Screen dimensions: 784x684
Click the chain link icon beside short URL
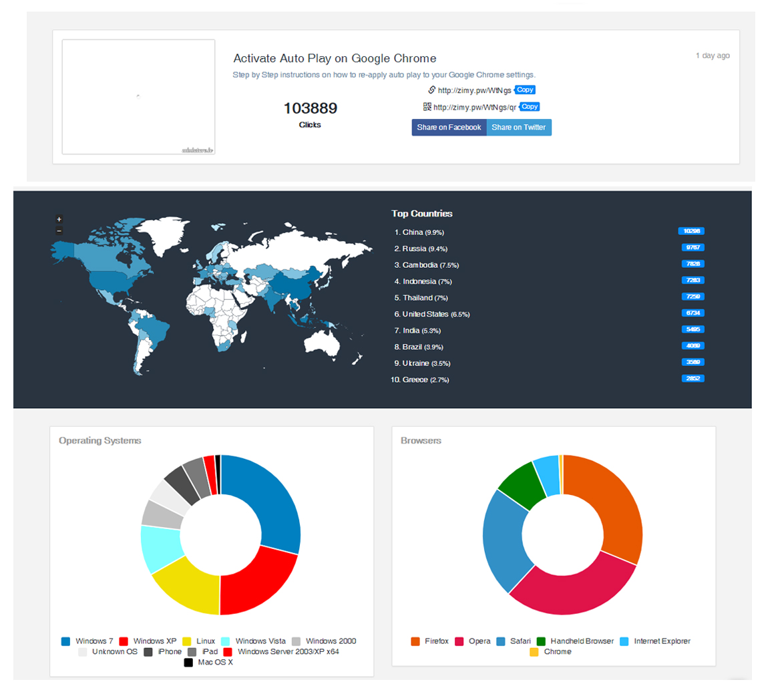point(431,90)
